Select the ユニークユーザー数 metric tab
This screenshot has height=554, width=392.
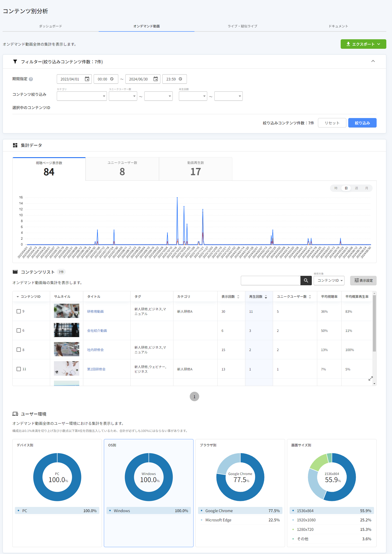[x=122, y=169]
